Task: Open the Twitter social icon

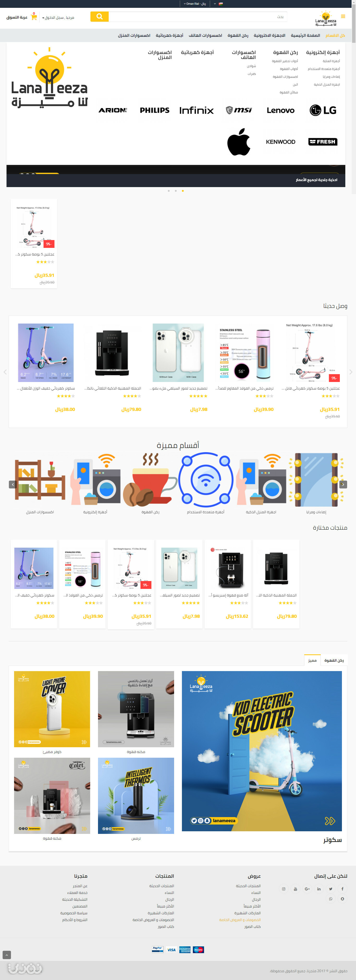Action: (x=330, y=889)
